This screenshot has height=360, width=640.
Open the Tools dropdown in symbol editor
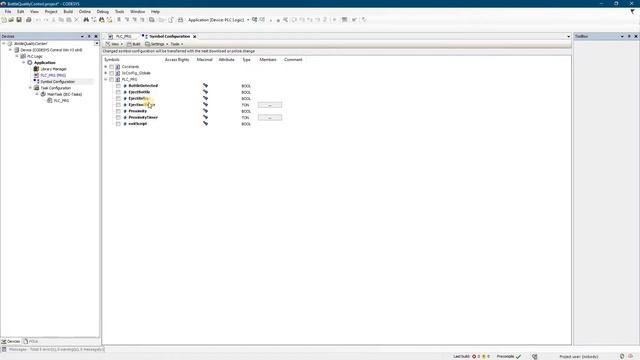point(176,44)
